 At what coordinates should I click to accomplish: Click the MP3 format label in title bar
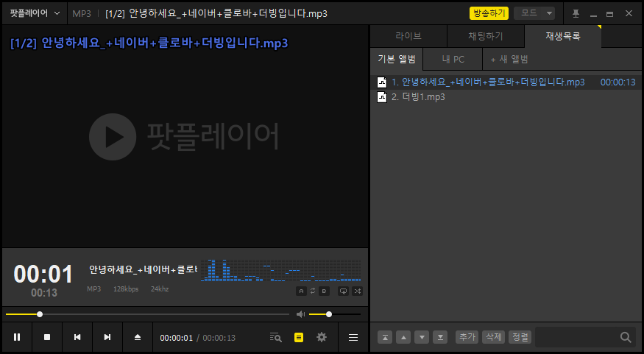[x=82, y=13]
